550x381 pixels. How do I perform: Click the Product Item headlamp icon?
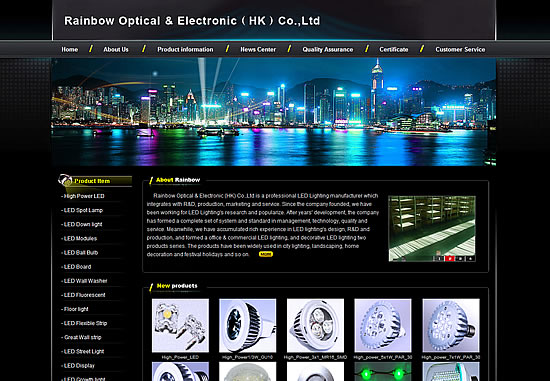pos(65,180)
